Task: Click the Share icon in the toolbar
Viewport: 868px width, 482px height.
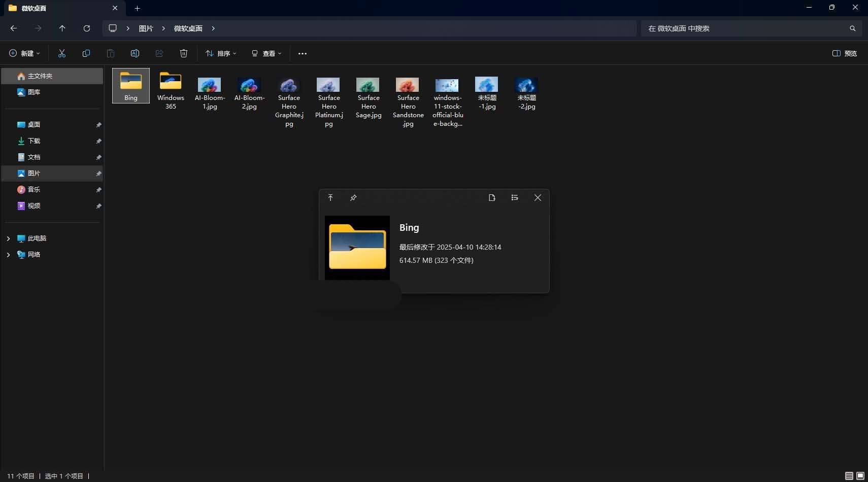Action: tap(159, 53)
